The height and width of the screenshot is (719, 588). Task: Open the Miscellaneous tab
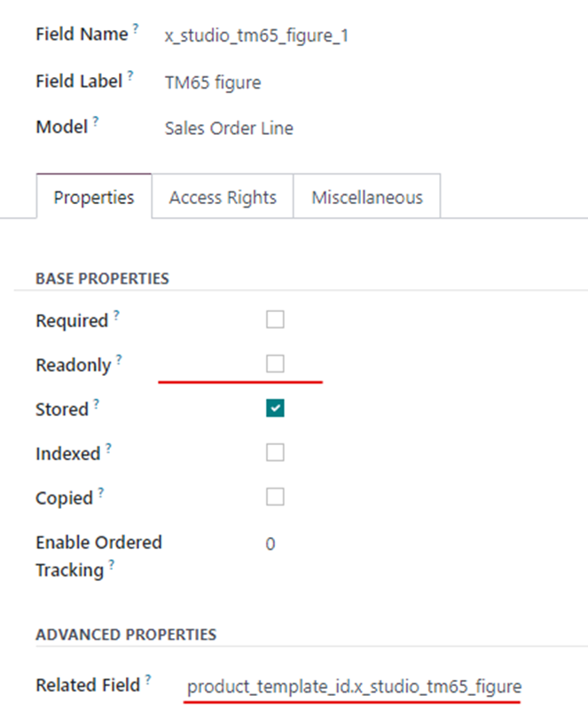coord(367,197)
